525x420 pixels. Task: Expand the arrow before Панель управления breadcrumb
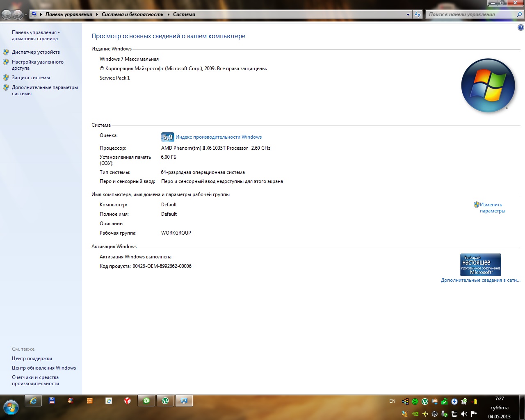point(41,14)
